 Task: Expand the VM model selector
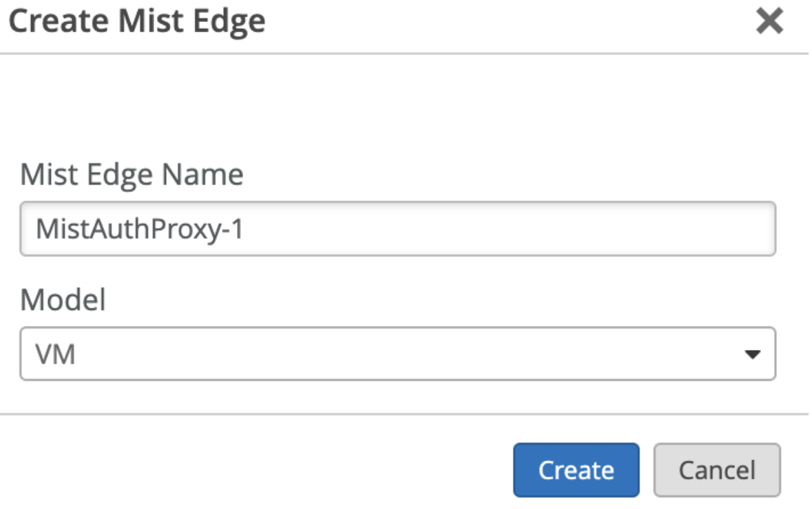397,354
